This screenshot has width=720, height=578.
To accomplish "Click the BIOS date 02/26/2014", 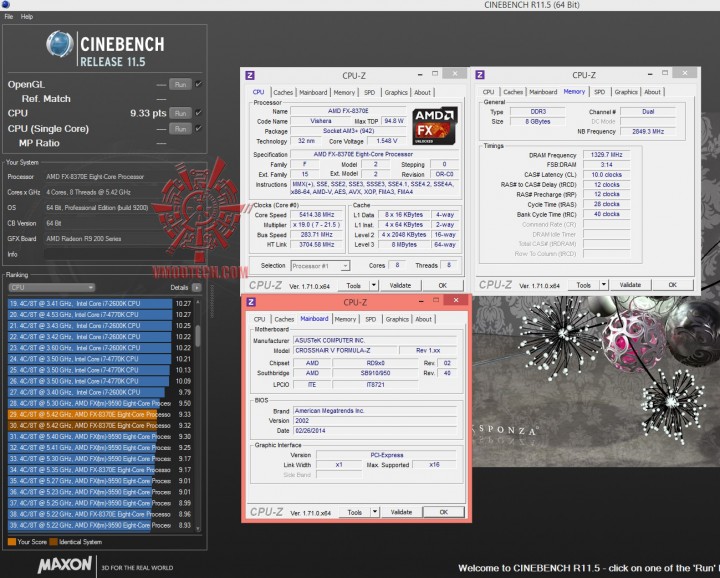I will tap(375, 431).
